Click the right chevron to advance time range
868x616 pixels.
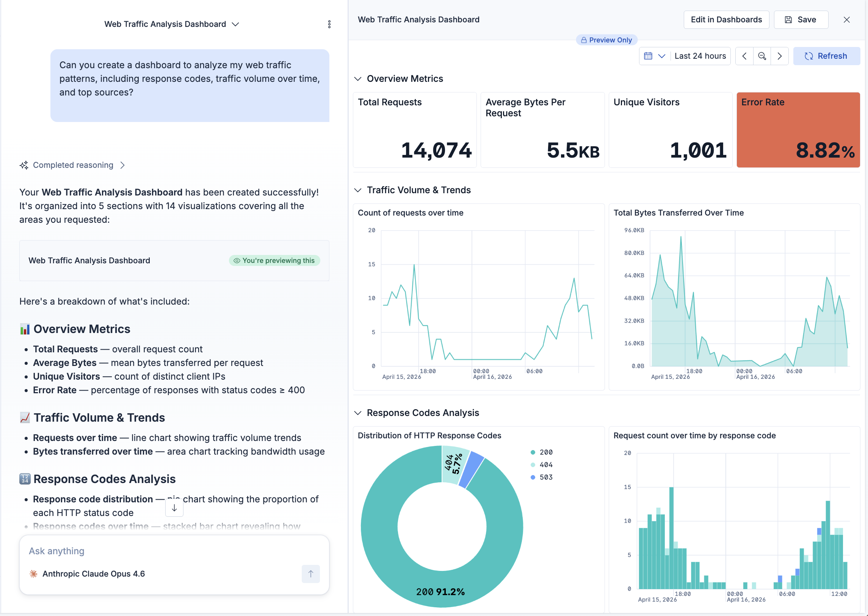pos(780,56)
